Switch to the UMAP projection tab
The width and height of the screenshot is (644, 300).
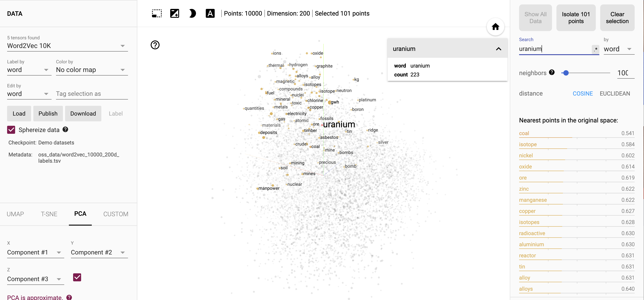point(15,214)
